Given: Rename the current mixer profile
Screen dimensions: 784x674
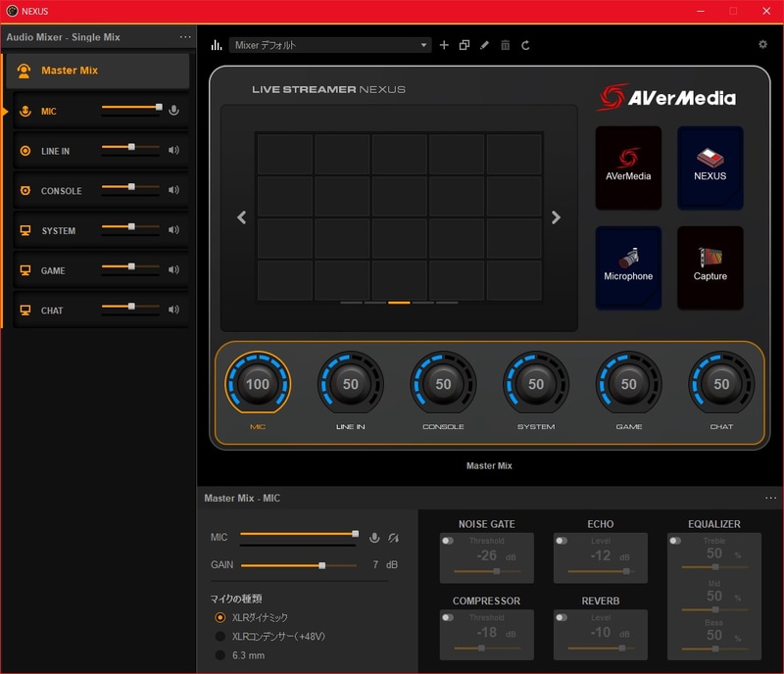Looking at the screenshot, I should (x=484, y=44).
